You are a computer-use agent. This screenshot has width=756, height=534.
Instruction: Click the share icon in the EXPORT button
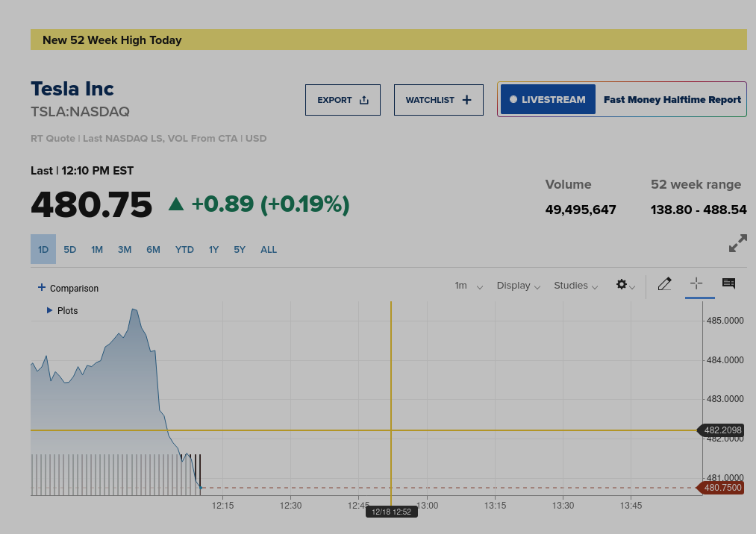(x=364, y=100)
